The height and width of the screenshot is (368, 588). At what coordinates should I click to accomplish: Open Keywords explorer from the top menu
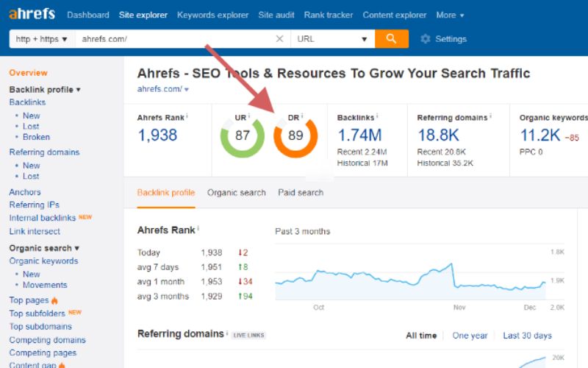[x=212, y=15]
